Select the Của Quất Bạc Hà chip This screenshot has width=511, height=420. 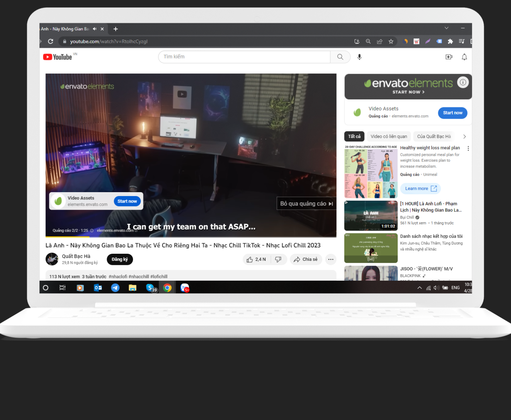[434, 136]
